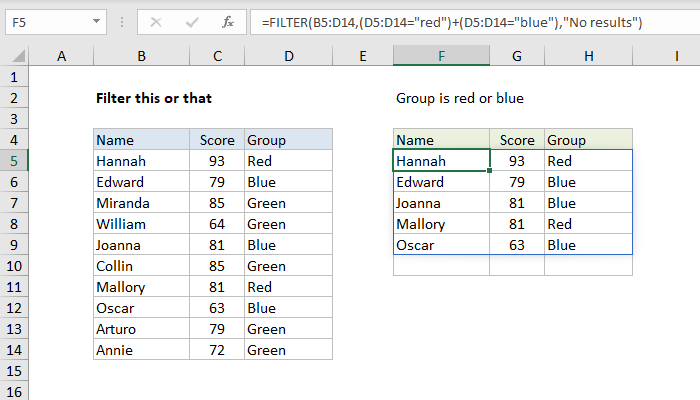
Task: Click the Score header in column C
Action: point(217,140)
